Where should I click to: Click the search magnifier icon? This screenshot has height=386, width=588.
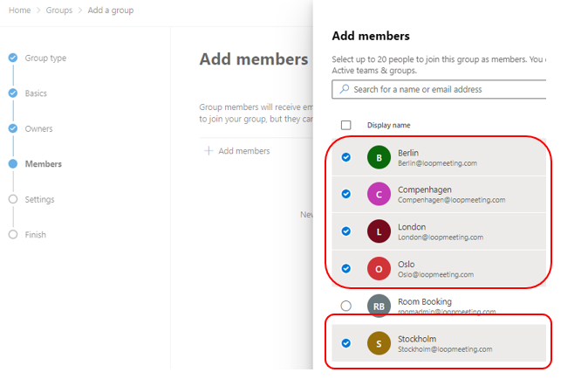(x=345, y=89)
